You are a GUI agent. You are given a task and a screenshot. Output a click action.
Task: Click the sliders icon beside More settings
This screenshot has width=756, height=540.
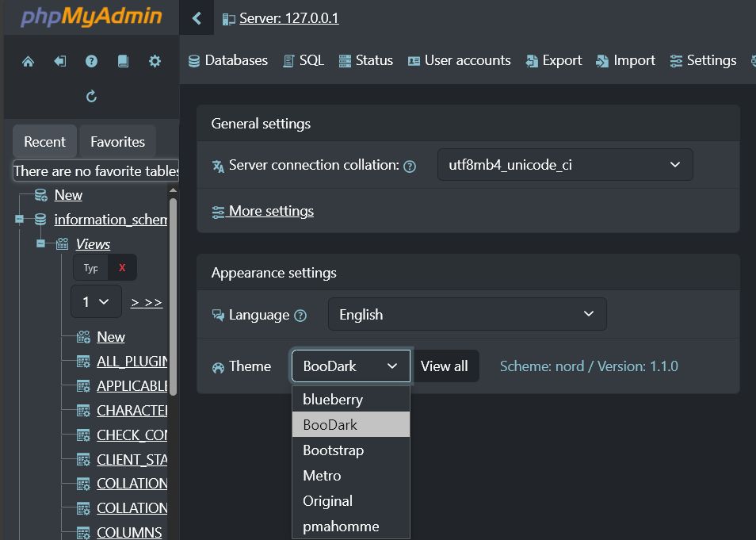218,212
